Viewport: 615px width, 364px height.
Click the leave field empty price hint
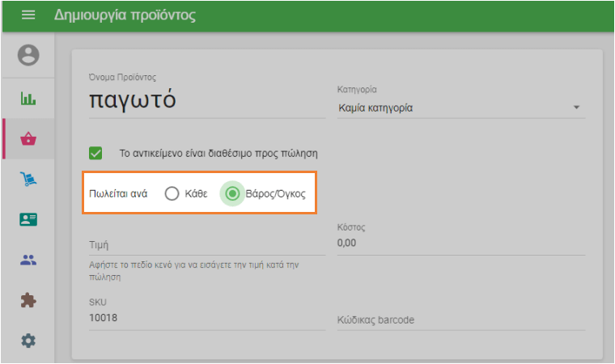(193, 271)
